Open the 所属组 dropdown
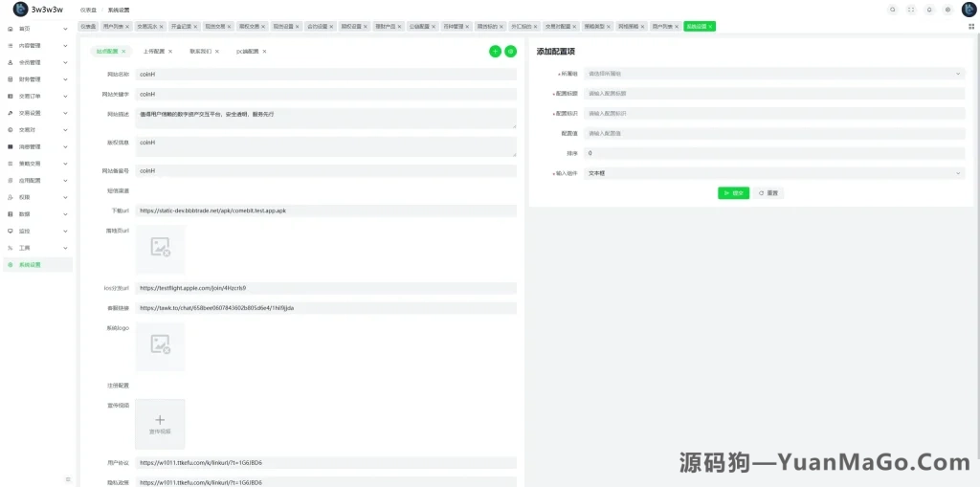Image resolution: width=980 pixels, height=487 pixels. click(x=774, y=74)
